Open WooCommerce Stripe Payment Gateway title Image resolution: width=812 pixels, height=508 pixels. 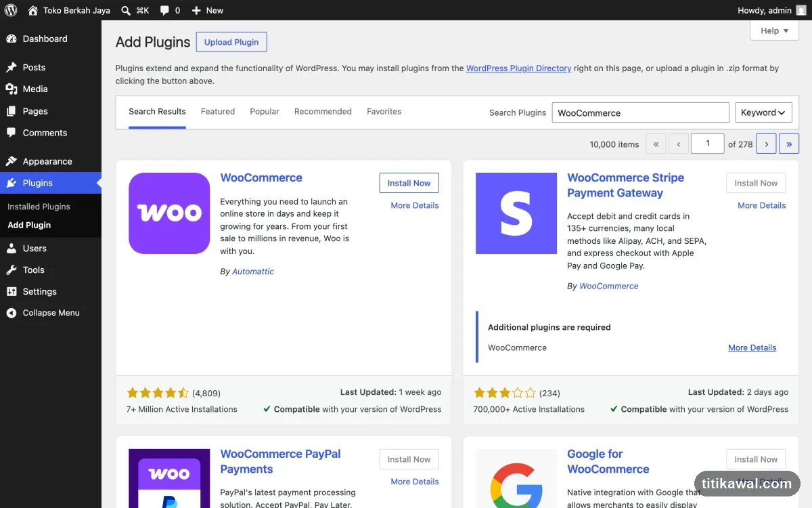[625, 185]
